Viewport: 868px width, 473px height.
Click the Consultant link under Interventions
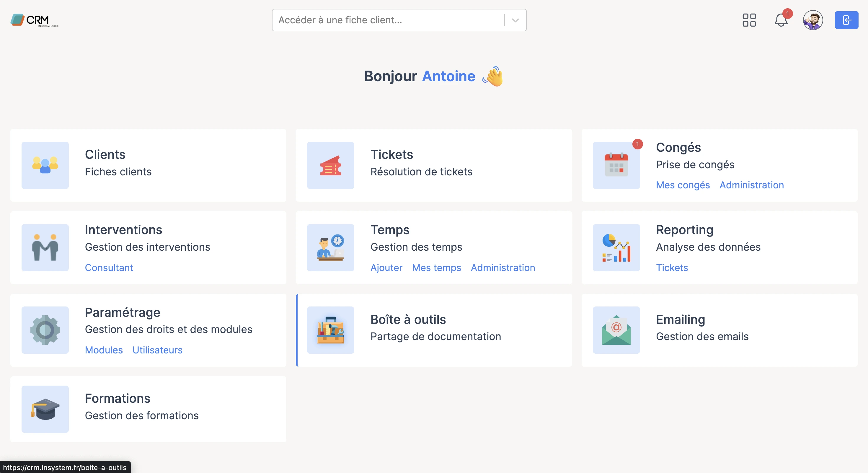pos(109,268)
